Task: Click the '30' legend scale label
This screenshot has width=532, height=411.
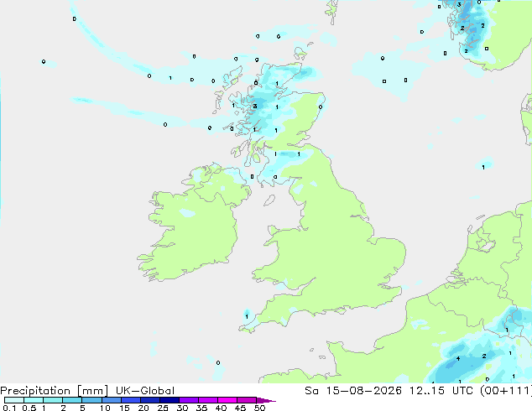Action: [x=182, y=408]
